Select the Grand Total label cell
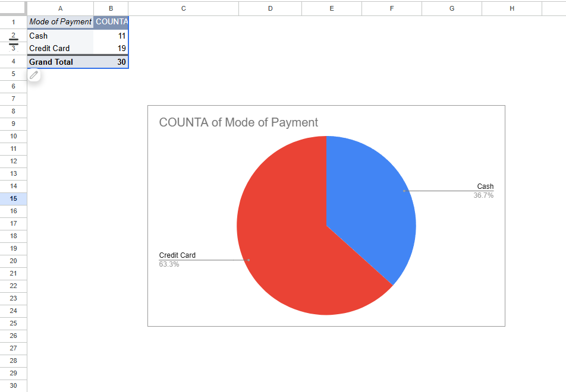566x392 pixels. point(60,62)
